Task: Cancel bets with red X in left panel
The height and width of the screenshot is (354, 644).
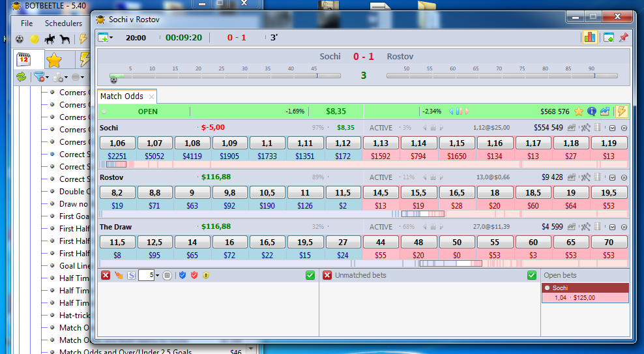Action: [x=106, y=275]
